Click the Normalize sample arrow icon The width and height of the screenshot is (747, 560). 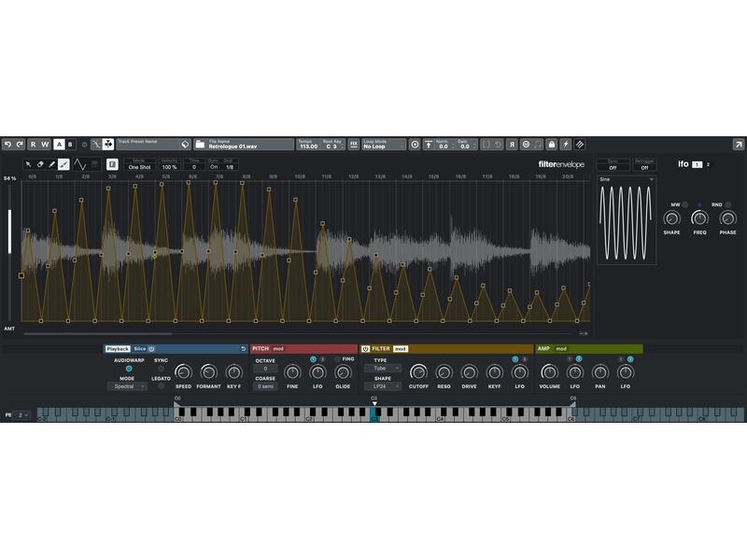[429, 145]
